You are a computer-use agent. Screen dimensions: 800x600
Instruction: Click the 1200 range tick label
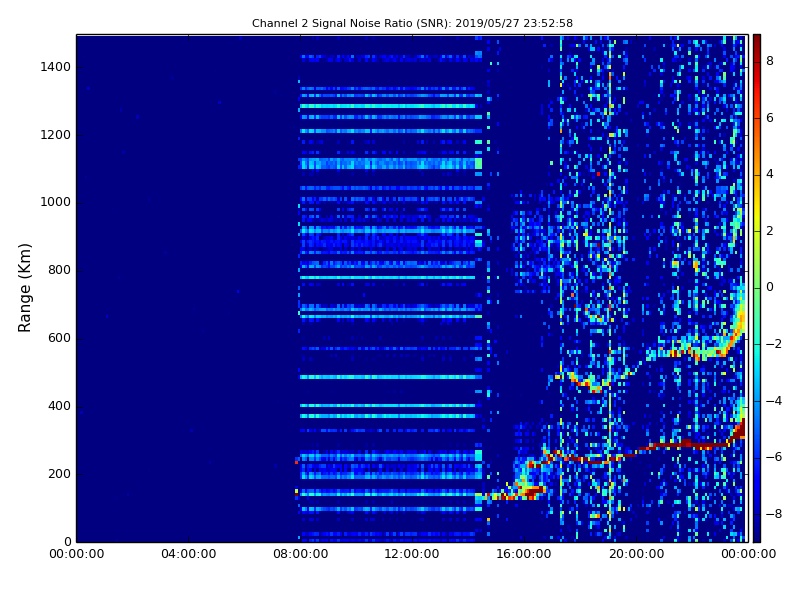(56, 135)
